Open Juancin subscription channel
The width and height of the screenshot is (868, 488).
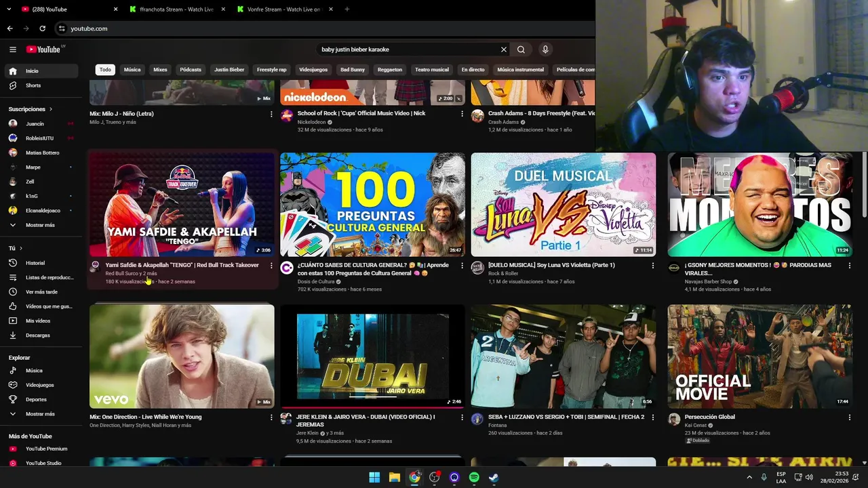(x=43, y=124)
